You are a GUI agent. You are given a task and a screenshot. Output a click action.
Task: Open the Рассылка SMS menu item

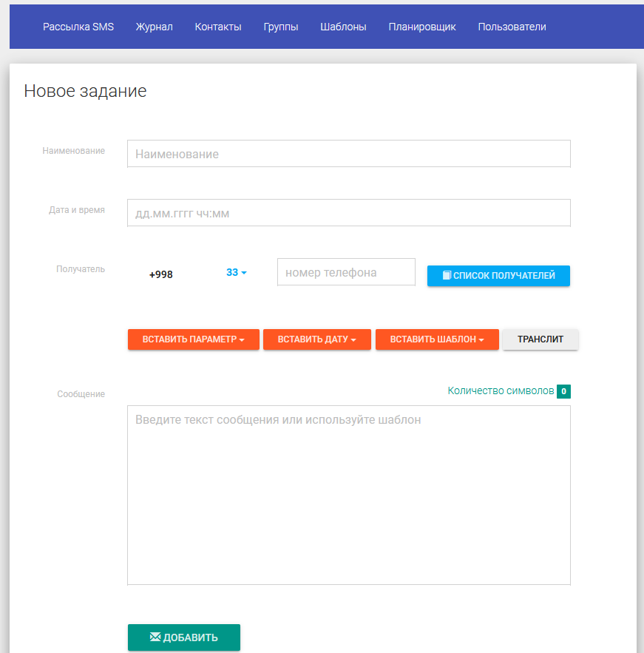(78, 27)
